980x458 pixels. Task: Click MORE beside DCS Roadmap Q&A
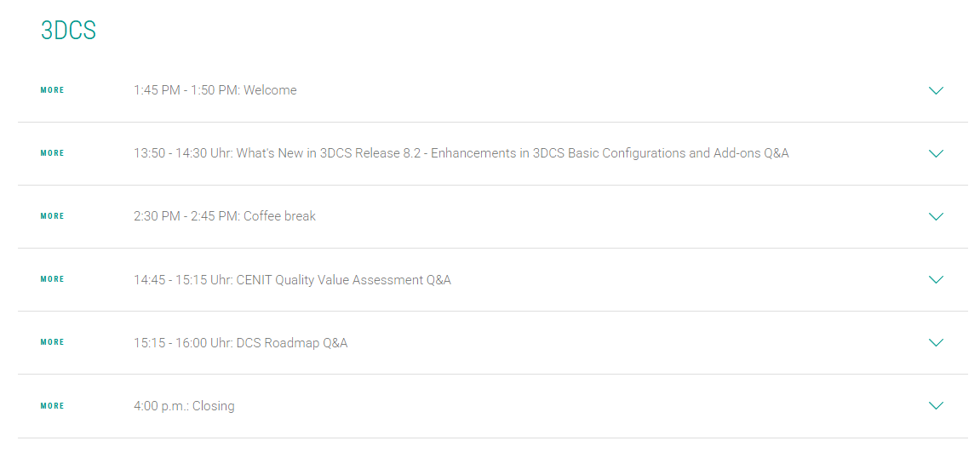pyautogui.click(x=53, y=342)
